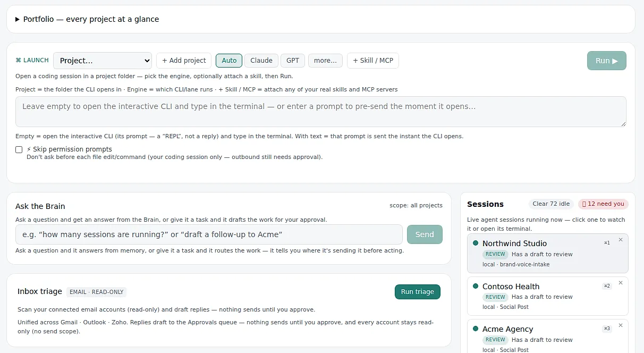This screenshot has height=353, width=644.
Task: Dismiss the Acme Agency session card
Action: tap(621, 325)
